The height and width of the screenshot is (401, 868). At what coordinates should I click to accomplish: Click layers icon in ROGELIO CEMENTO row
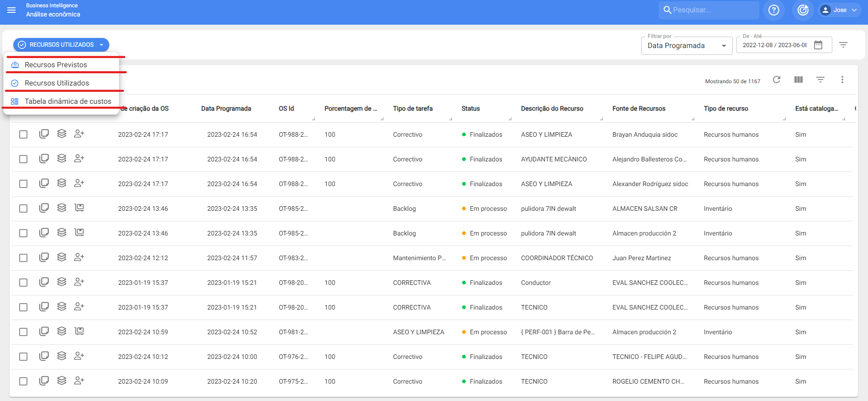(x=62, y=380)
